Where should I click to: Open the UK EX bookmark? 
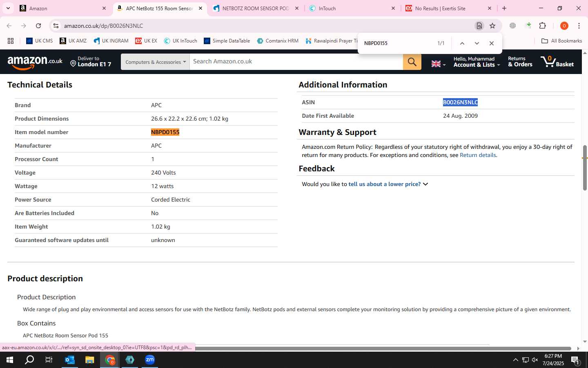click(x=146, y=41)
